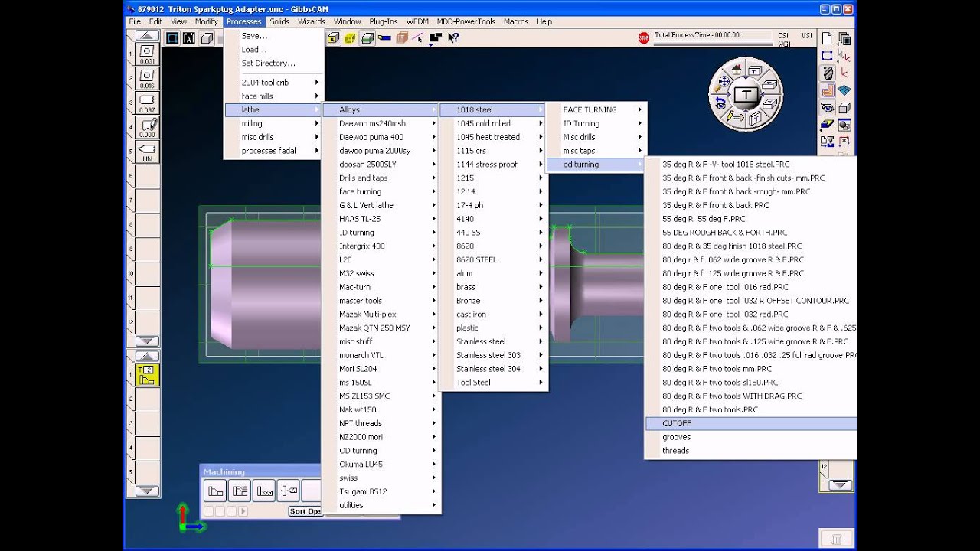Open the new document icon in palette
This screenshot has height=551, width=980.
(827, 38)
